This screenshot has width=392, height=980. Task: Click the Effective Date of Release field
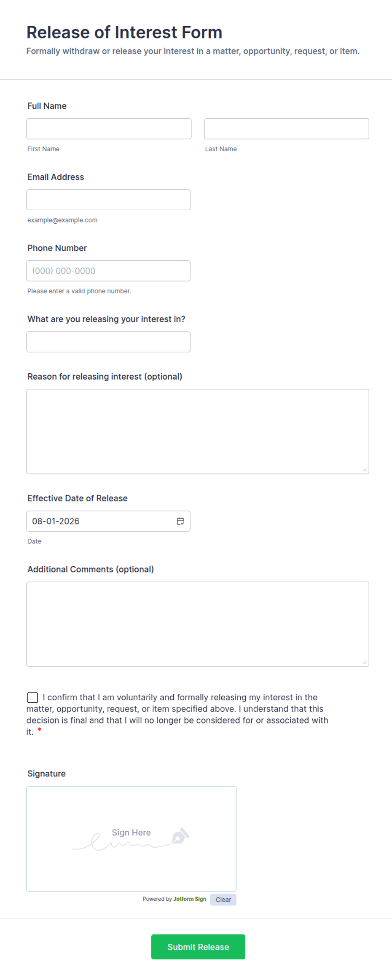coord(108,521)
